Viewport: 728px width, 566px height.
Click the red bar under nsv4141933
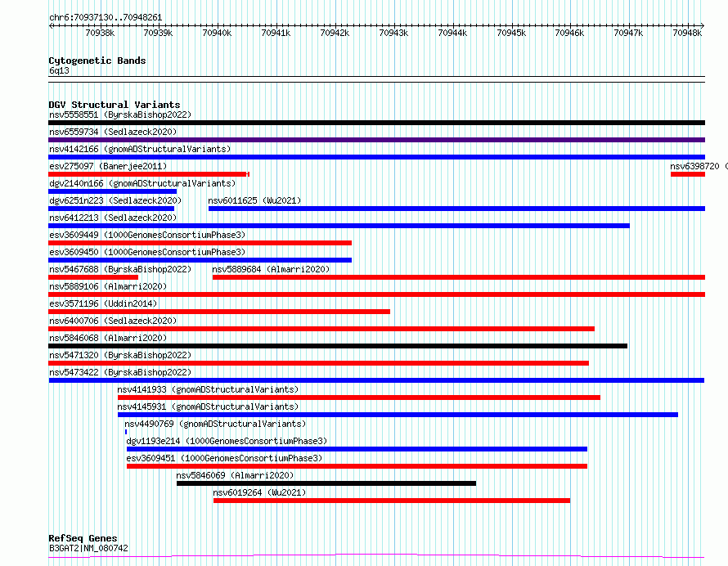click(359, 398)
